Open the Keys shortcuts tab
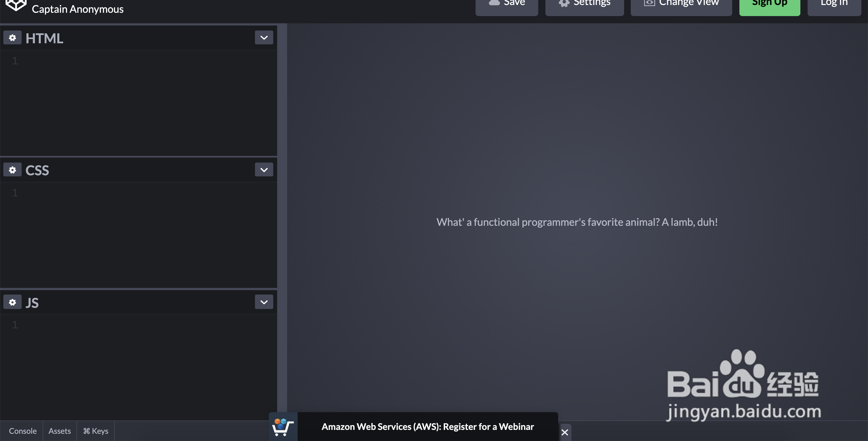This screenshot has height=441, width=868. pyautogui.click(x=96, y=431)
